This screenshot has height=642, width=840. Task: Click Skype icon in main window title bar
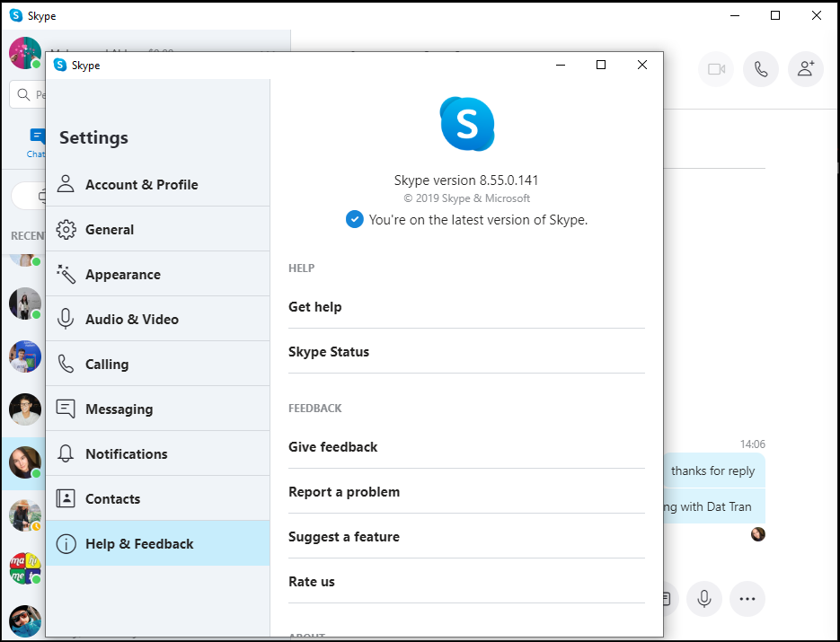(16, 15)
